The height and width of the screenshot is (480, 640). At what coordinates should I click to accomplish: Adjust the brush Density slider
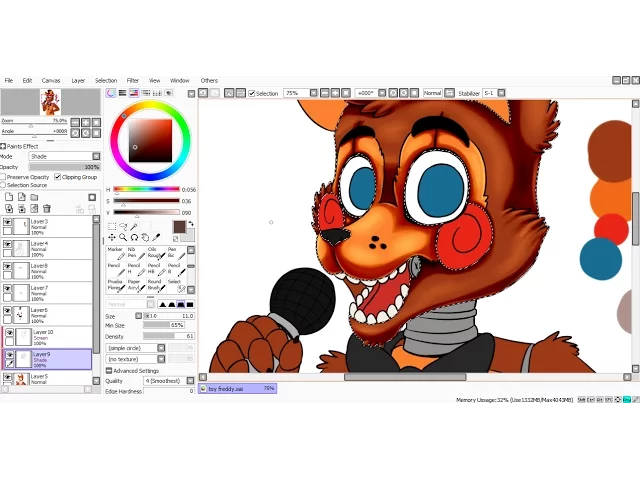(x=169, y=336)
